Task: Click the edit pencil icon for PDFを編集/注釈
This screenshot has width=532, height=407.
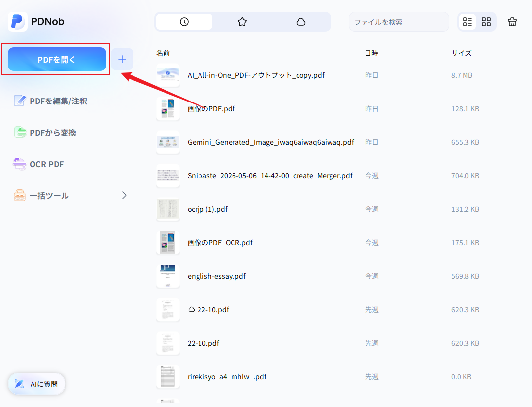Action: click(19, 101)
